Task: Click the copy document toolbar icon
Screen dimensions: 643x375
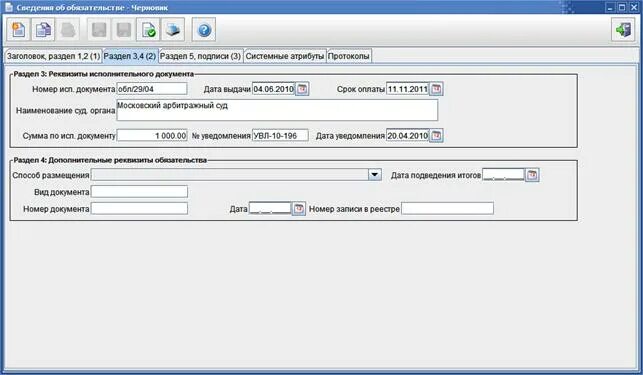Action: (43, 30)
